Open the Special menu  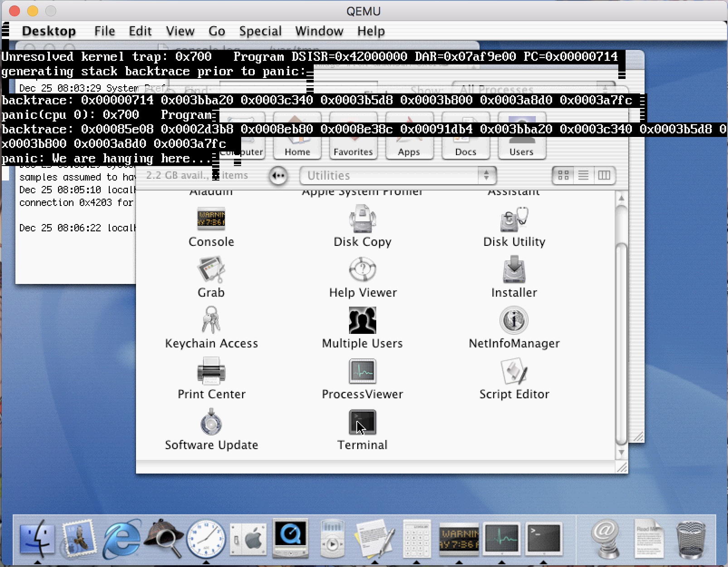click(x=260, y=31)
